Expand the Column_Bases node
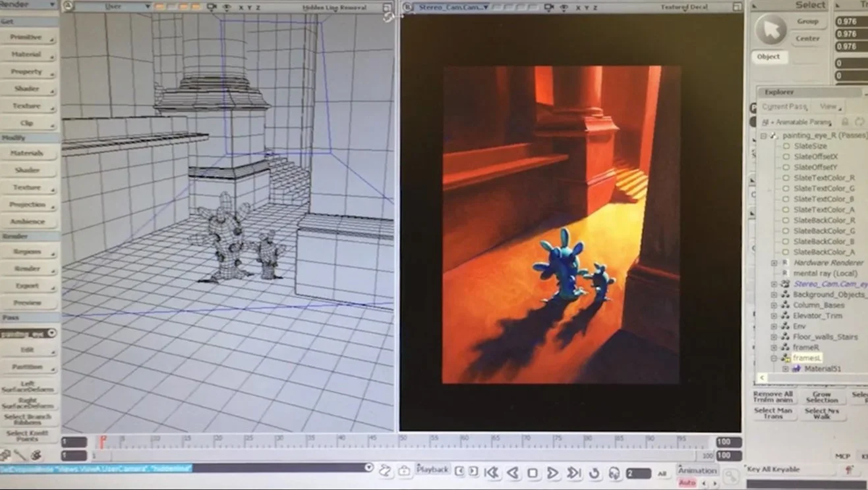This screenshot has width=868, height=490. (x=774, y=305)
